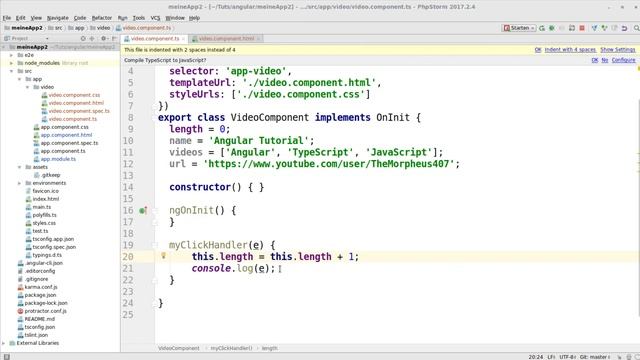Collapse the meineApp2 root folder
Viewport: 640px width, 360px height.
[4, 47]
